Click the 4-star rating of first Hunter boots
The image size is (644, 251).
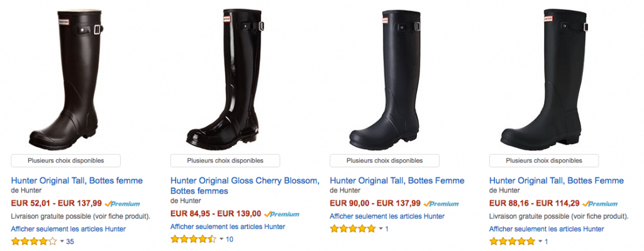tap(34, 241)
